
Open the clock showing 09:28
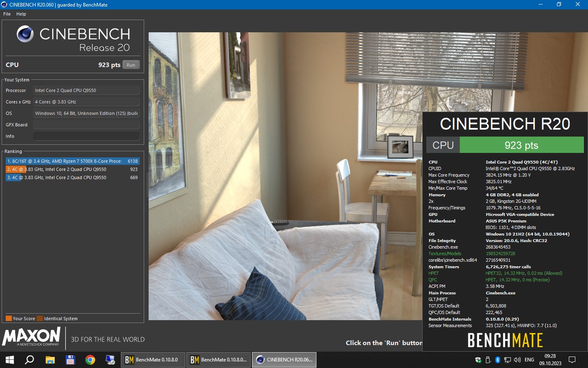(x=550, y=360)
